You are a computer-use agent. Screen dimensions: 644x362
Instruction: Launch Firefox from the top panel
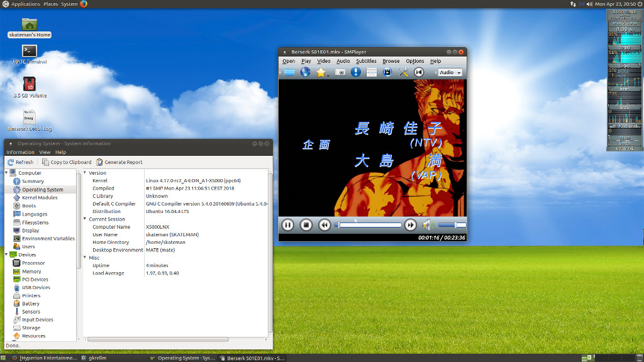pyautogui.click(x=84, y=4)
